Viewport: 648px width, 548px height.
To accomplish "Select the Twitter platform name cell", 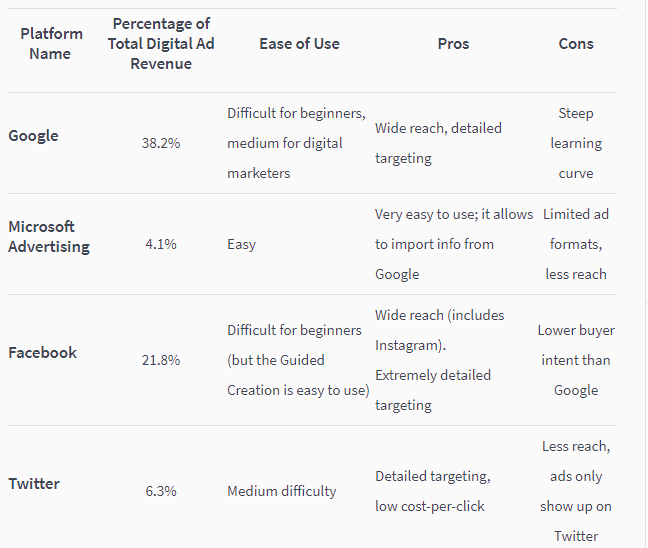I will pyautogui.click(x=34, y=484).
